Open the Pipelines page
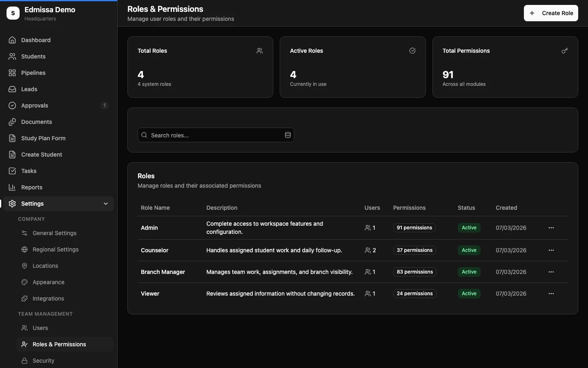This screenshot has height=368, width=588. (58, 73)
